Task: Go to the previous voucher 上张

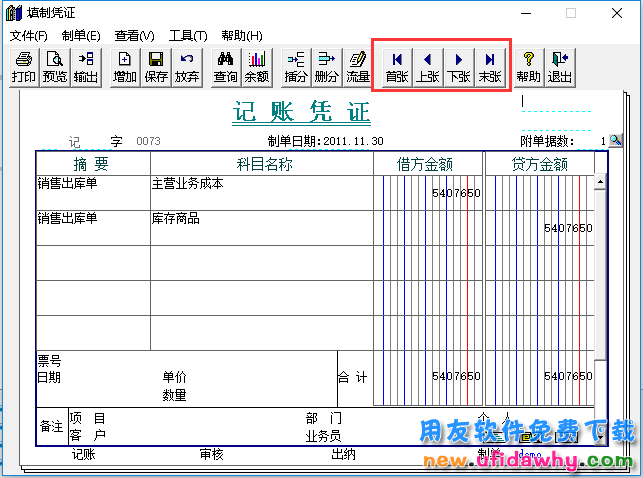Action: pos(428,67)
